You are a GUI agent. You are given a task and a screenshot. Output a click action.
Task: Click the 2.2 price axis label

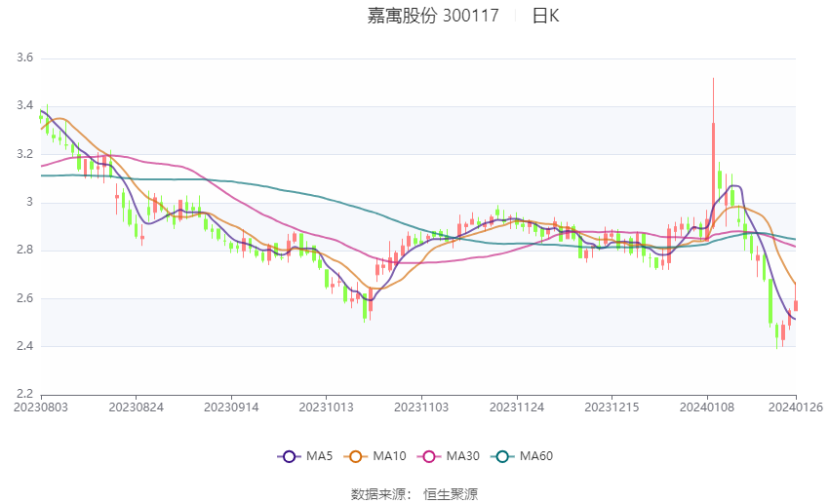coord(24,394)
